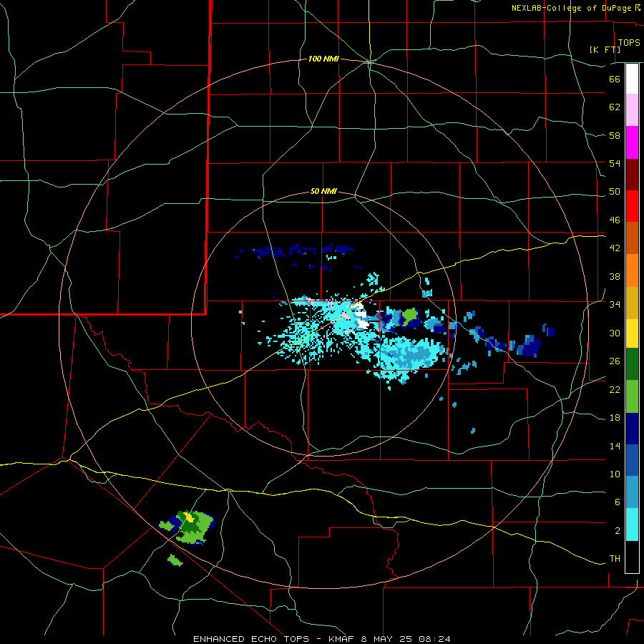This screenshot has width=644, height=644.
Task: Click the magenta legend swatch
Action: tap(632, 142)
